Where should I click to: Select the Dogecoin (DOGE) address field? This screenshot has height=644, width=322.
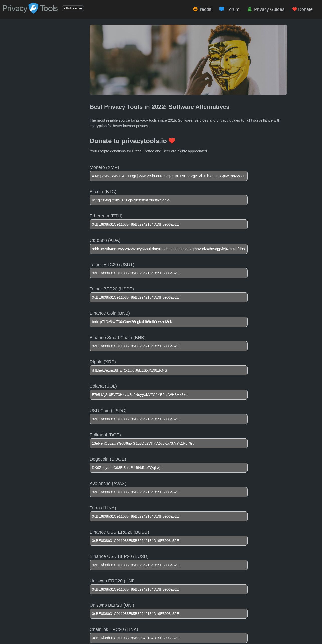169,468
